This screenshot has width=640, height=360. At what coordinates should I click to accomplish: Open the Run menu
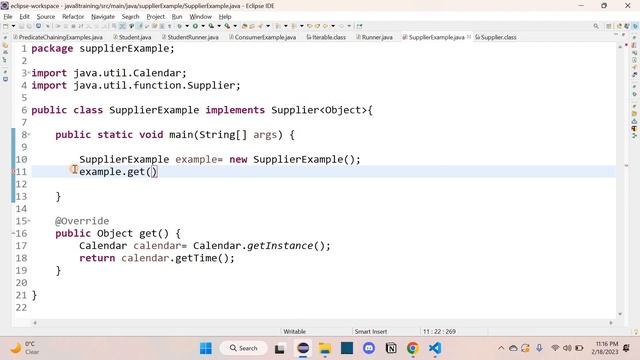pyautogui.click(x=177, y=17)
